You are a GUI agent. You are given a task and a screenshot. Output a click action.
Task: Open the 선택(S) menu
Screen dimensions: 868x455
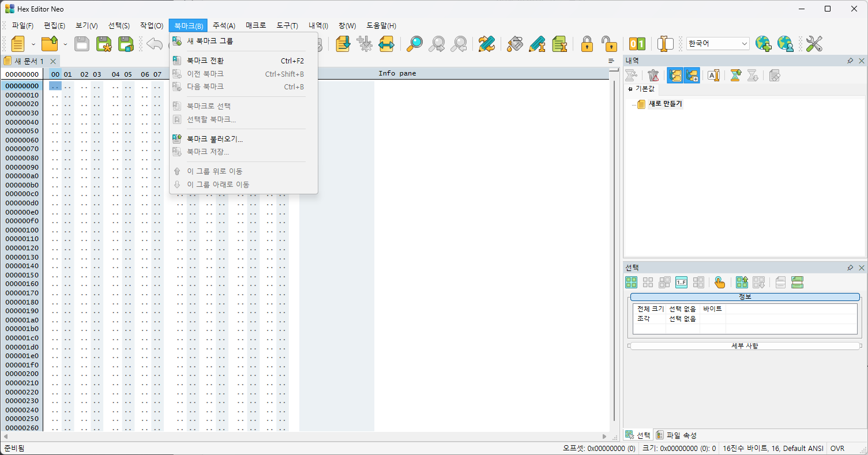[119, 25]
